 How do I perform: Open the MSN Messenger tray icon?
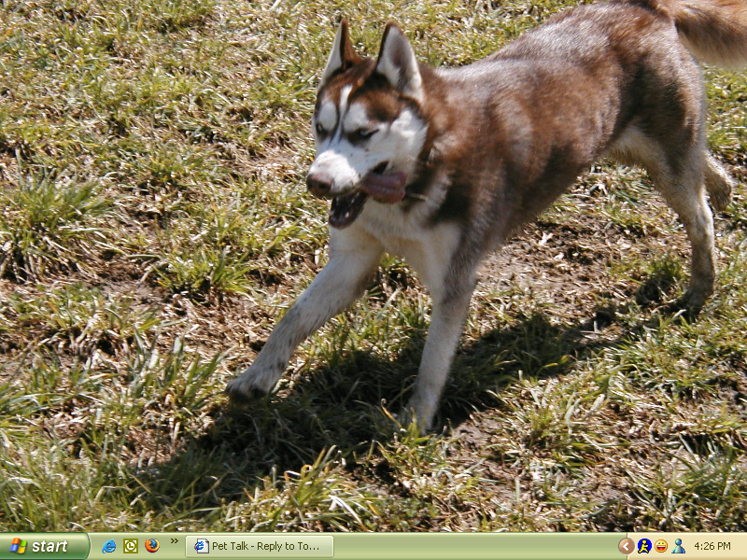(x=679, y=546)
